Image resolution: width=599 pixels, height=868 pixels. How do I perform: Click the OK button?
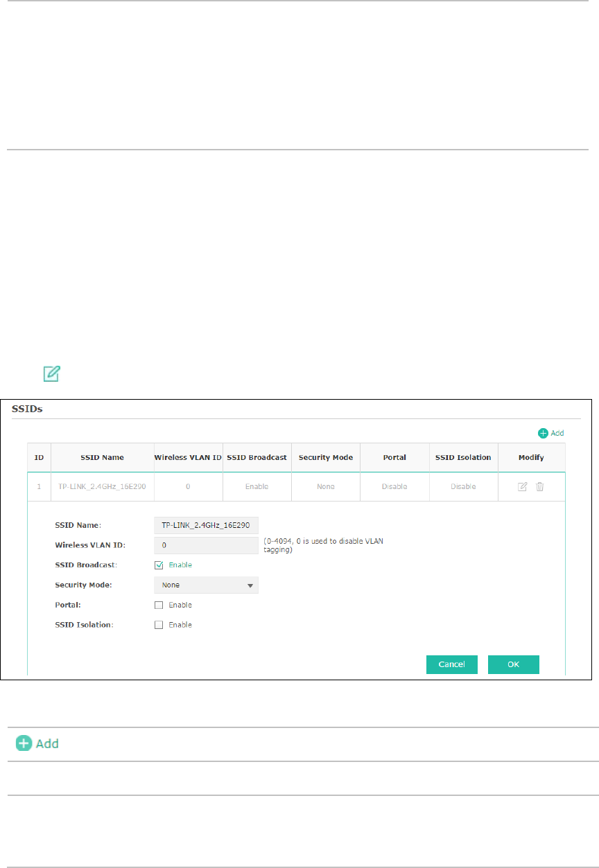tap(513, 664)
